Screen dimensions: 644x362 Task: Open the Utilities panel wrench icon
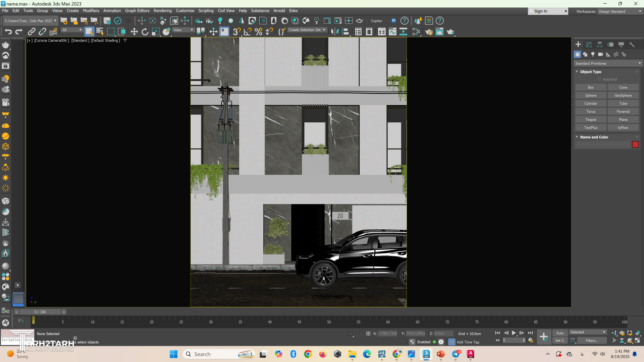(x=632, y=45)
